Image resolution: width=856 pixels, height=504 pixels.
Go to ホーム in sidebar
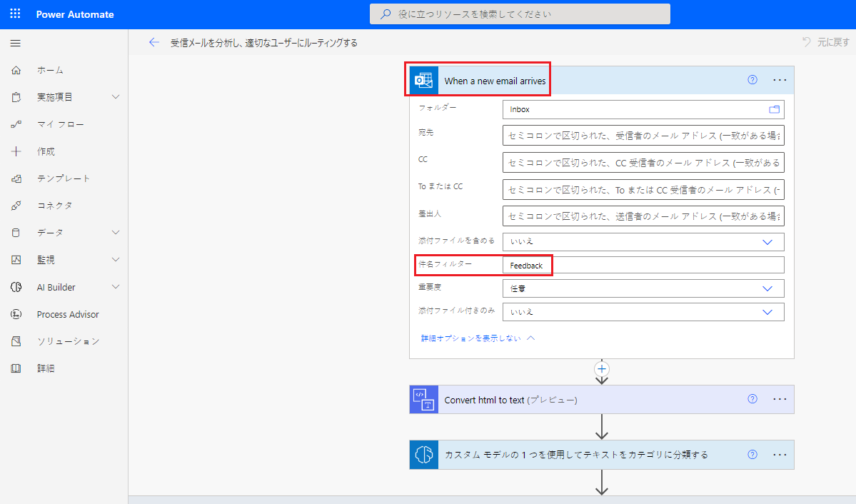click(50, 70)
